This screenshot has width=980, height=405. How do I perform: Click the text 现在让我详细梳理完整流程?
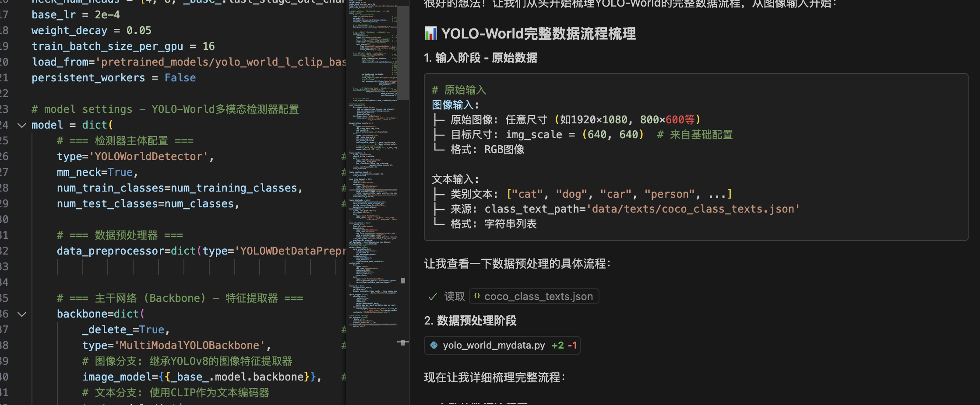click(494, 377)
